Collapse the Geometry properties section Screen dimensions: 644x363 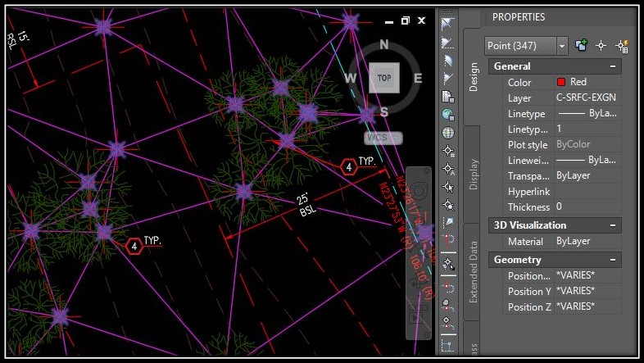[613, 260]
